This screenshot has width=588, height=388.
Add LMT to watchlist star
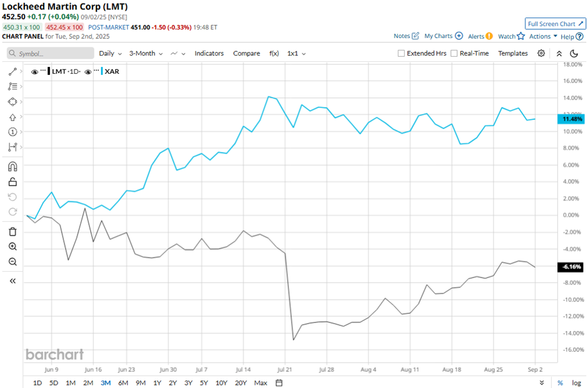pos(520,36)
